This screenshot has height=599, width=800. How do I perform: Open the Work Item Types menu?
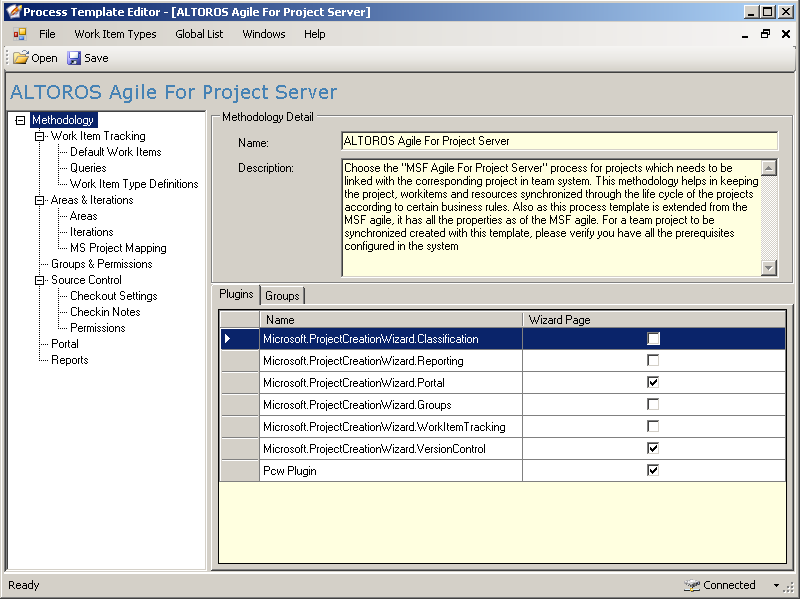click(x=115, y=34)
